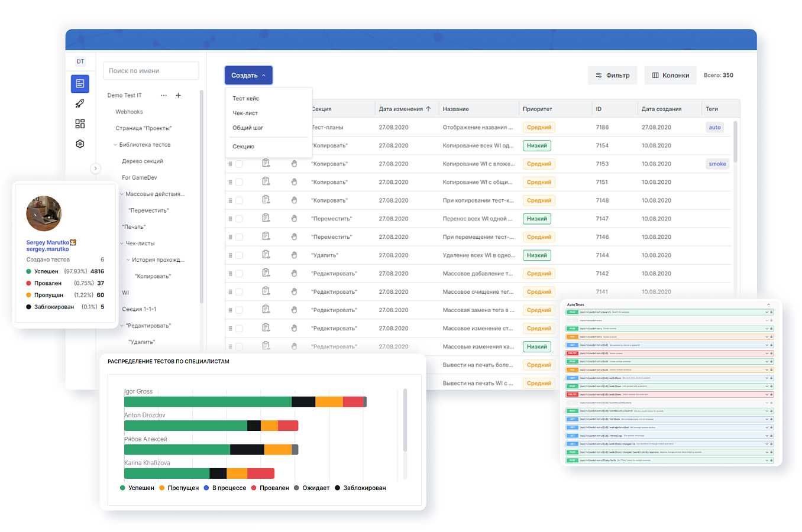Open the Колонки column settings
Image resolution: width=802 pixels, height=532 pixels.
pyautogui.click(x=670, y=75)
